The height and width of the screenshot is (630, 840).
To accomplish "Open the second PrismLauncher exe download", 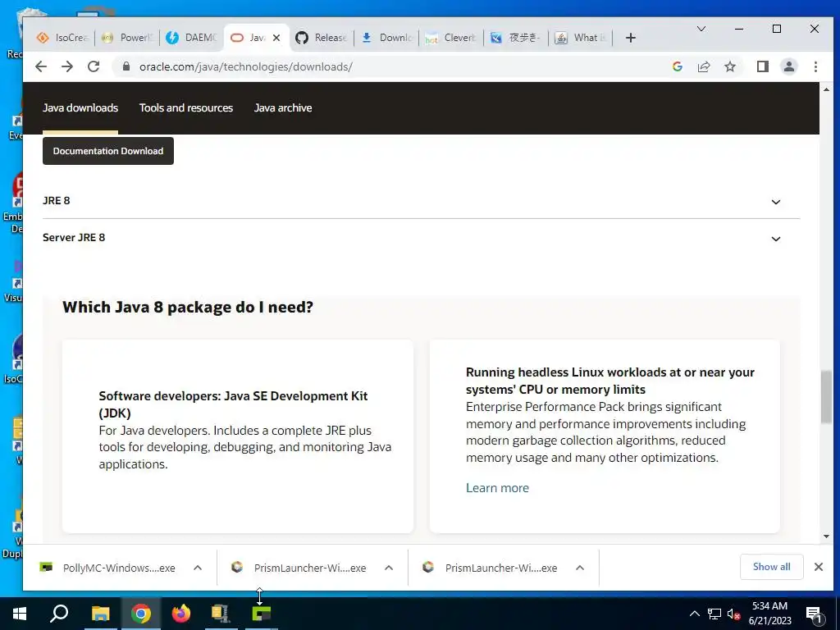I will (491, 568).
